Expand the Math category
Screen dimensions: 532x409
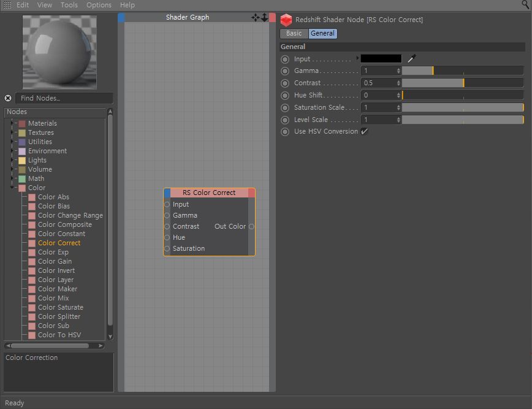(12, 178)
